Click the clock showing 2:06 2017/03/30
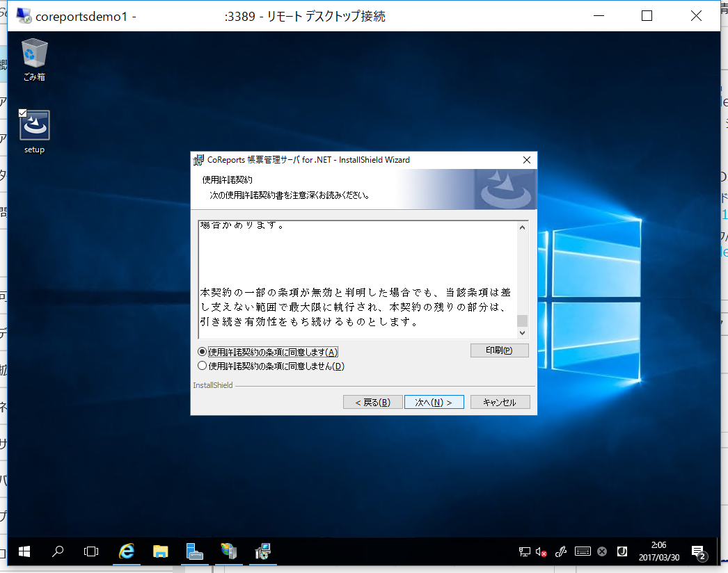 pyautogui.click(x=659, y=551)
